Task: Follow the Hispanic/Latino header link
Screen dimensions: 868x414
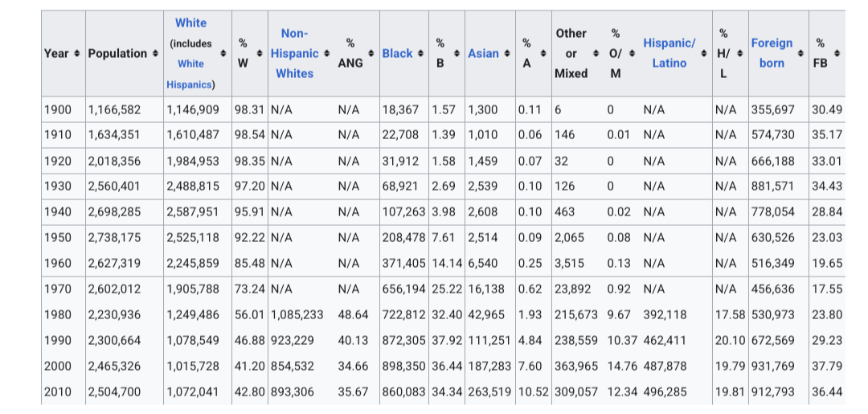Action: coord(669,52)
